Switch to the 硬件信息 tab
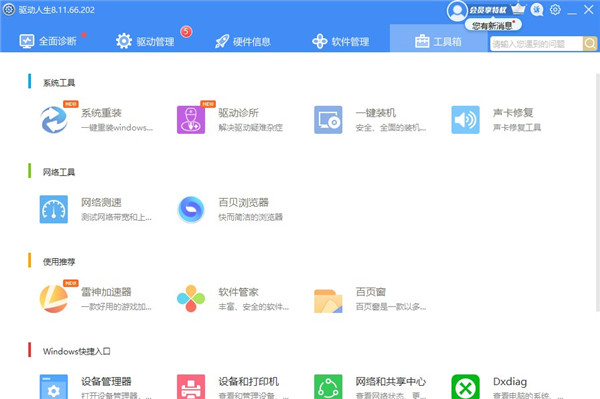The width and height of the screenshot is (600, 399). tap(243, 41)
